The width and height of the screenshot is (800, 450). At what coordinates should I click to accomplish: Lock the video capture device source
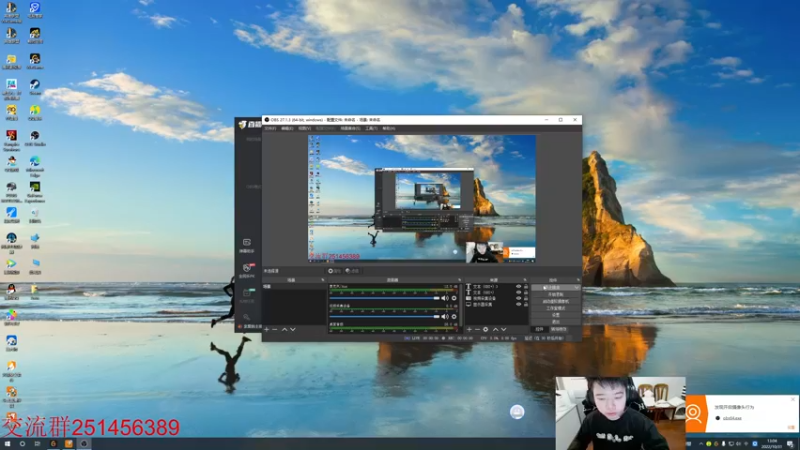[x=526, y=298]
